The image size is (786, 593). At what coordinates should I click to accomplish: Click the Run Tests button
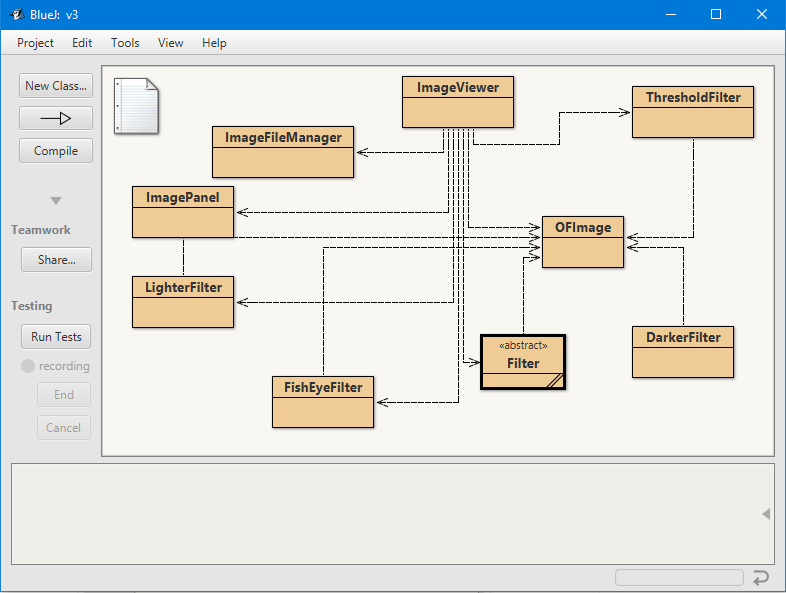click(x=56, y=337)
